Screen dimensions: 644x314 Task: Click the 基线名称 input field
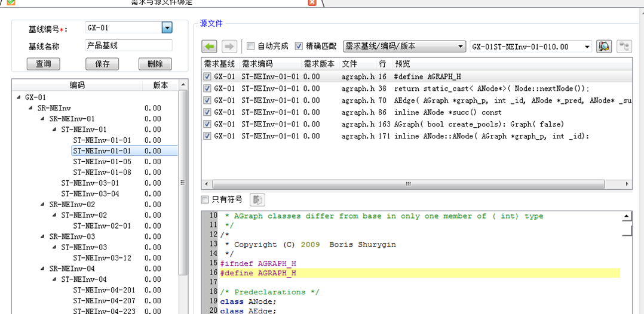128,45
